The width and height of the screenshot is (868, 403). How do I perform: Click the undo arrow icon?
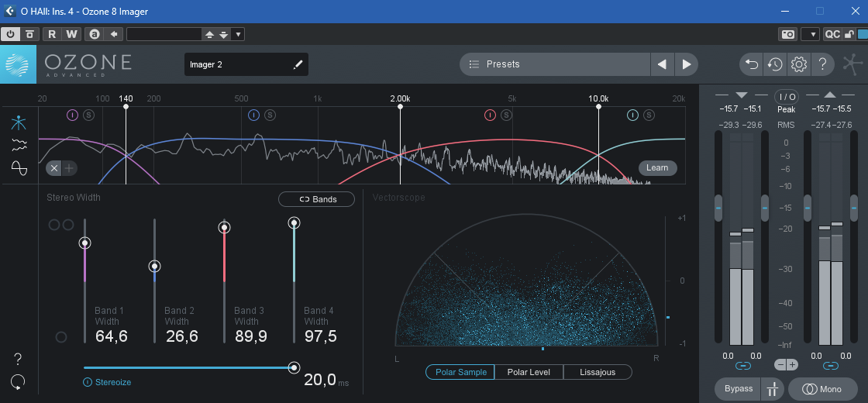coord(752,64)
